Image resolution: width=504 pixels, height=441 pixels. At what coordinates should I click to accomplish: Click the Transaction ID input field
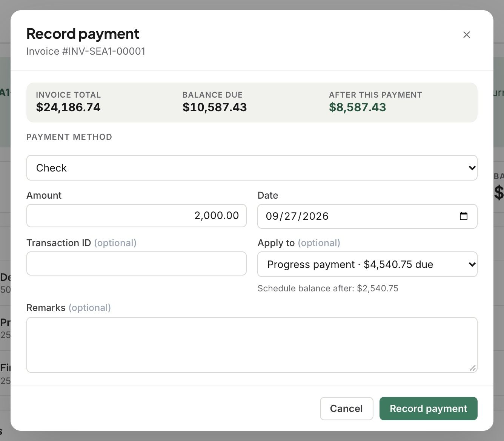coord(137,263)
